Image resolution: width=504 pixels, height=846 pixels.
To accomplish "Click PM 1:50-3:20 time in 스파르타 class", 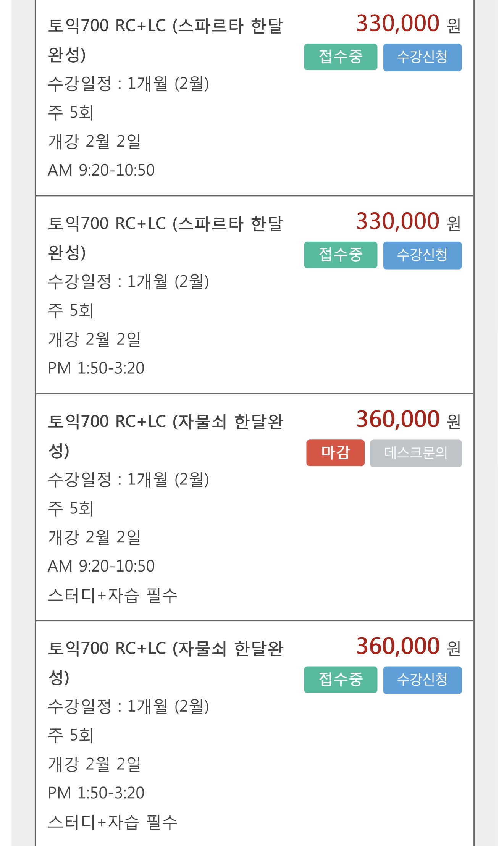I will 96,368.
